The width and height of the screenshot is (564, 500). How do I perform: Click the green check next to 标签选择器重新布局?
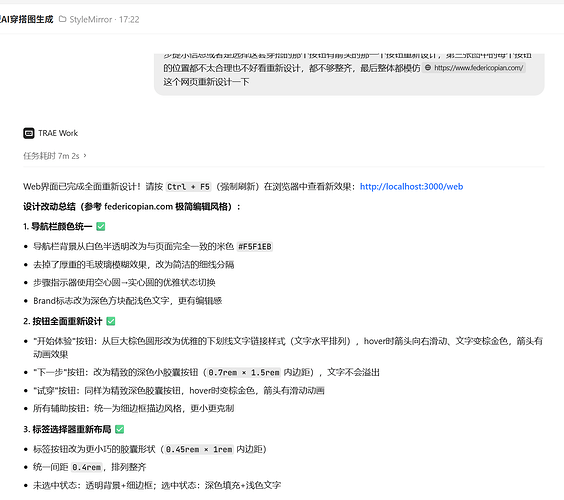coord(119,429)
